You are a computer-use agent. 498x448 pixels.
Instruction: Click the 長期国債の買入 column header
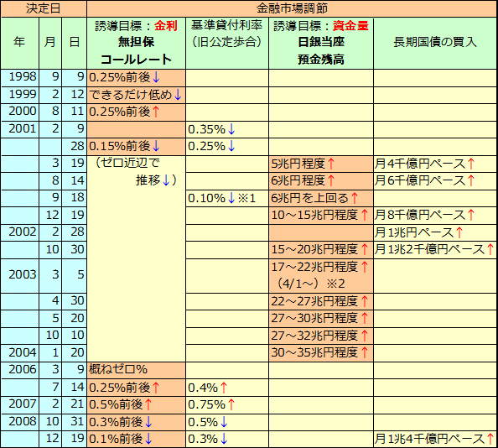click(435, 43)
